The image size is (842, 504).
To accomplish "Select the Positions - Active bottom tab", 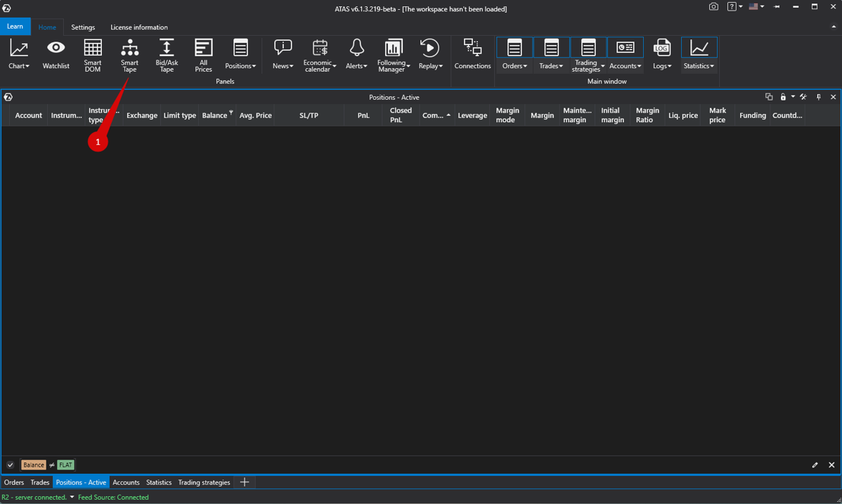I will coord(81,482).
